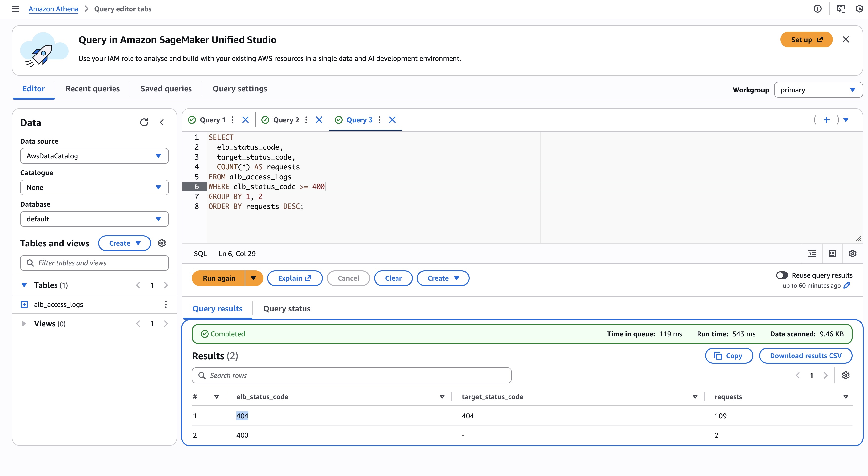Expand alb_access_logs table columns

24,305
